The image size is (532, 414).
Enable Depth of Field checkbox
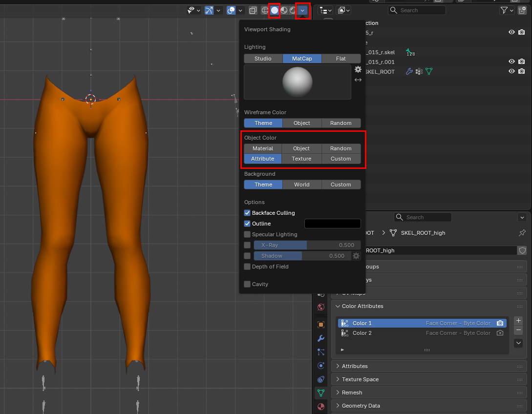tap(247, 267)
